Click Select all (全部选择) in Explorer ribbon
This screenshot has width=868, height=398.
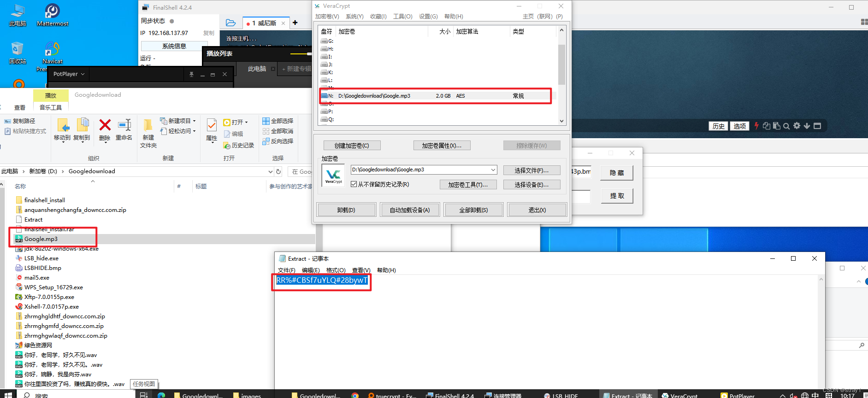[278, 121]
